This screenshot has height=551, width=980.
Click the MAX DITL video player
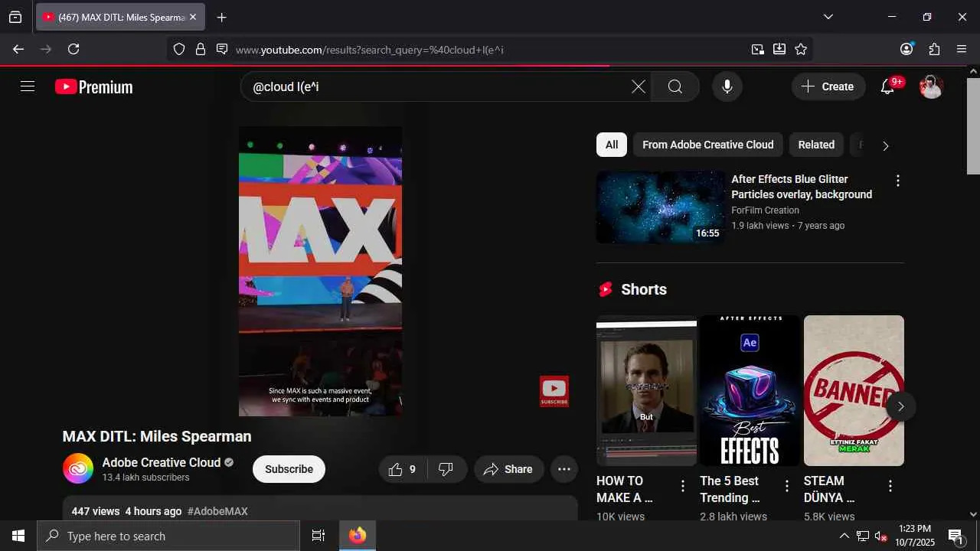coord(320,271)
